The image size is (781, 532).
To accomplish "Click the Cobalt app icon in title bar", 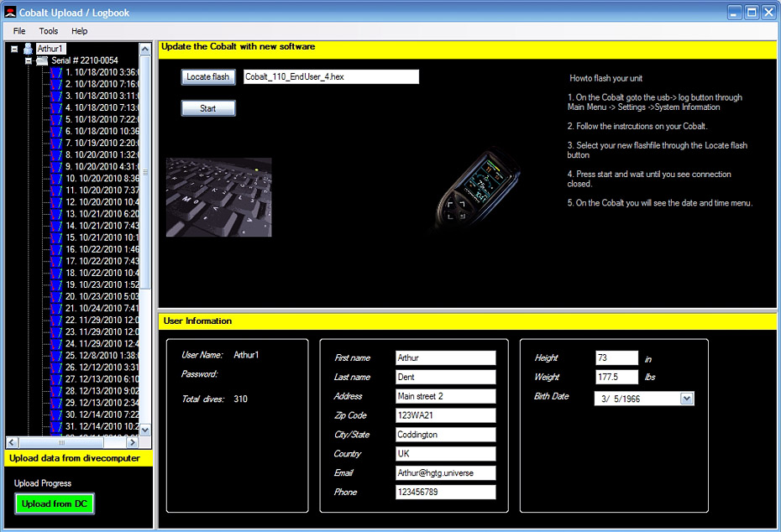I will 10,12.
